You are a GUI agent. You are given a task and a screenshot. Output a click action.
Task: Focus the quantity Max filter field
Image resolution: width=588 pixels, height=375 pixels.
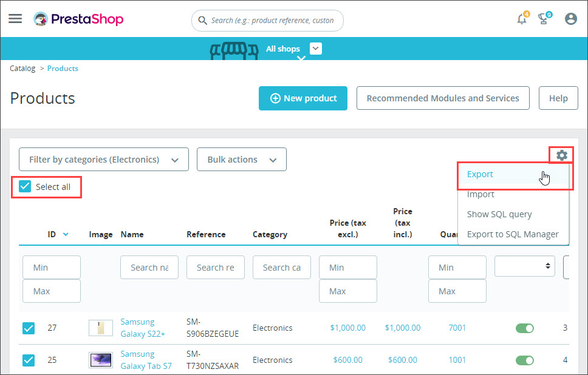[x=457, y=291]
